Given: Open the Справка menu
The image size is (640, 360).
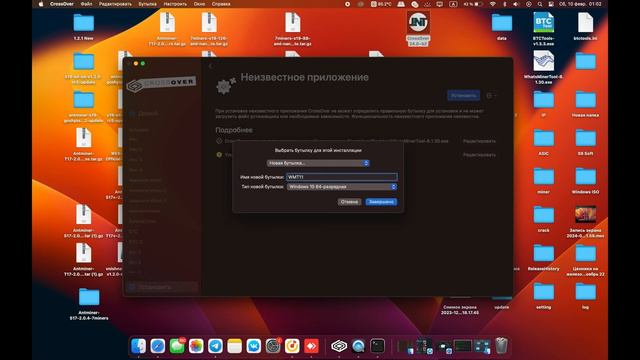Looking at the screenshot, I should [221, 4].
